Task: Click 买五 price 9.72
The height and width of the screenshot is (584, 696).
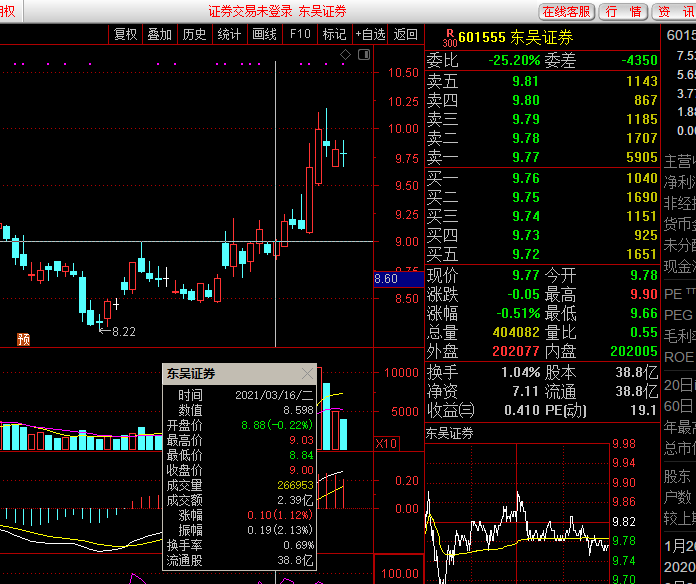Action: pos(526,254)
